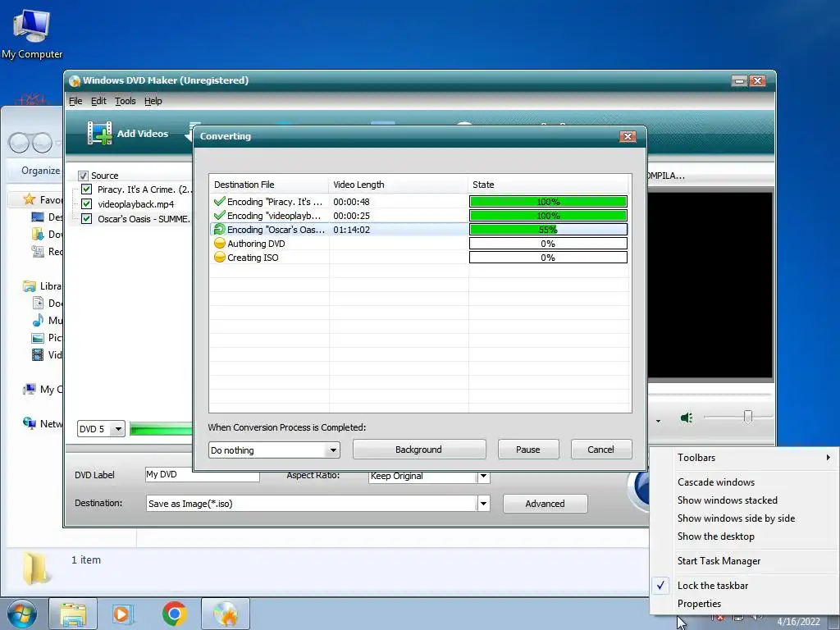The width and height of the screenshot is (840, 630).
Task: Toggle Lock the taskbar option
Action: (x=713, y=586)
